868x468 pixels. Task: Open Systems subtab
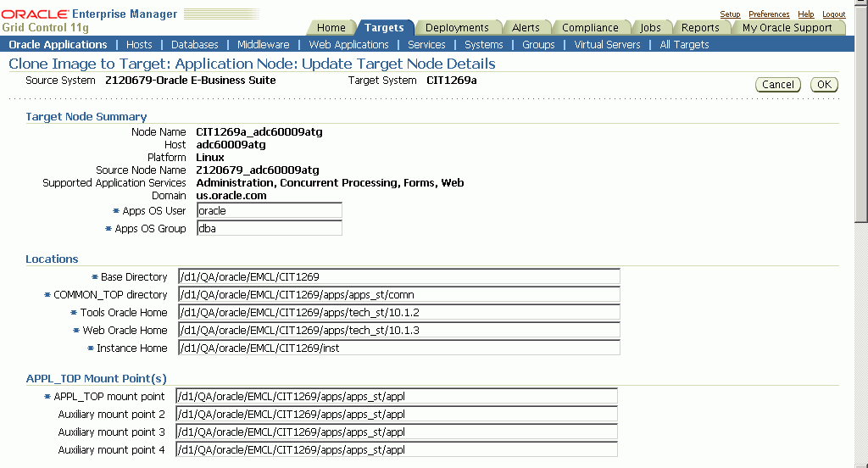tap(484, 44)
